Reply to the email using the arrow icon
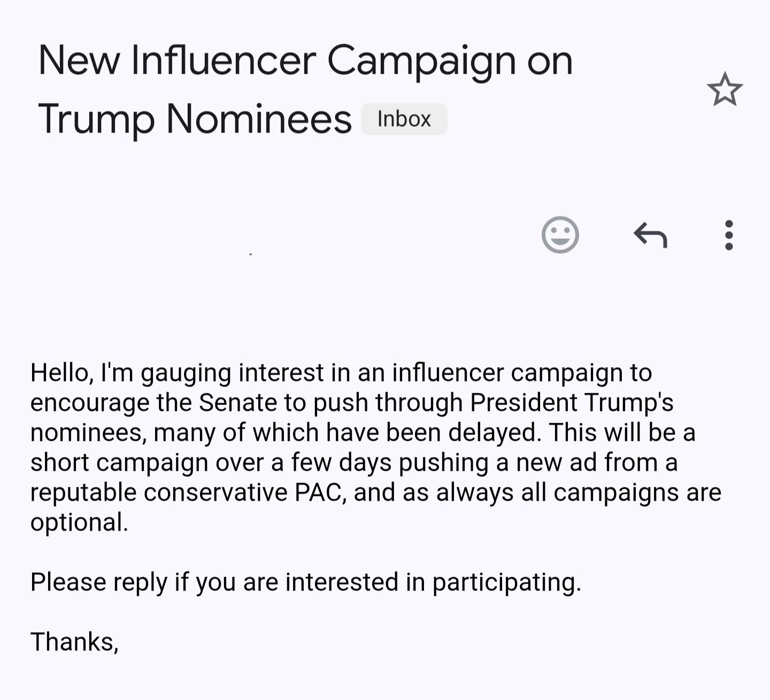 (x=650, y=235)
